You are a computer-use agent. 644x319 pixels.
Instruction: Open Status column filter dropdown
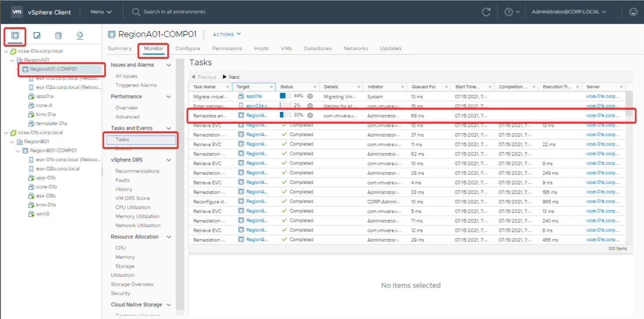point(315,87)
